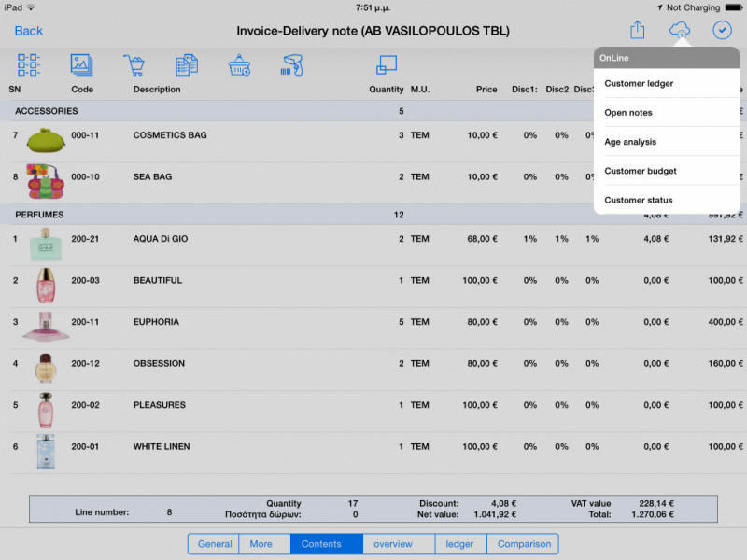Select Customer status entry

coord(666,200)
